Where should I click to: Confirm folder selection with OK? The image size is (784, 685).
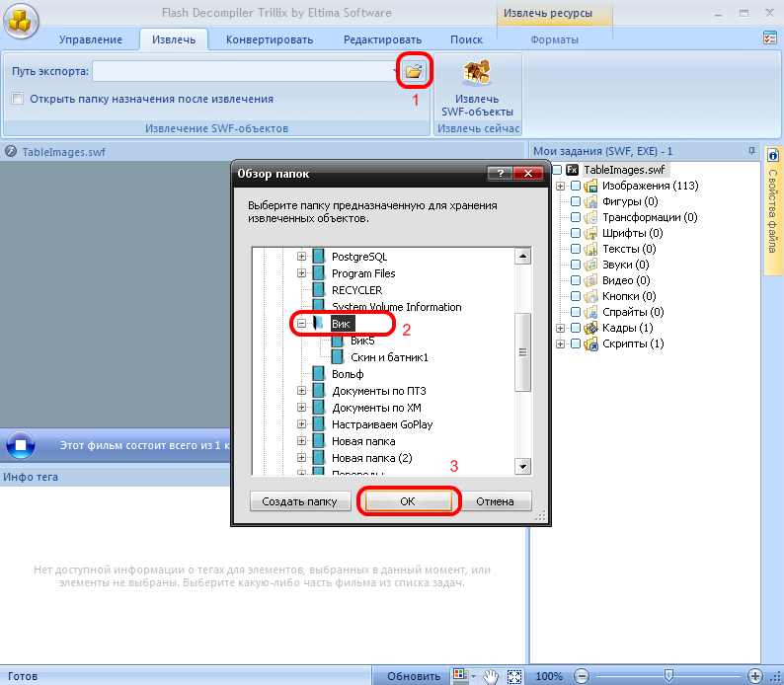pos(408,501)
